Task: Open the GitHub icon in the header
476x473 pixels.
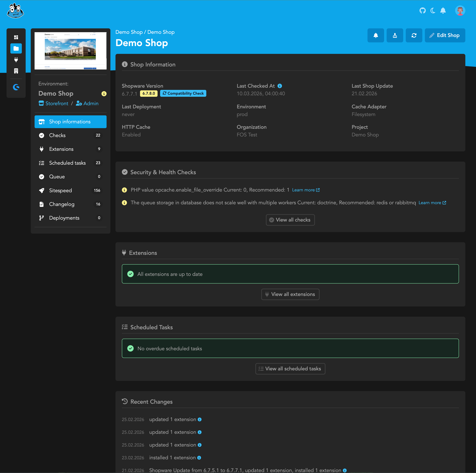Action: 422,11
